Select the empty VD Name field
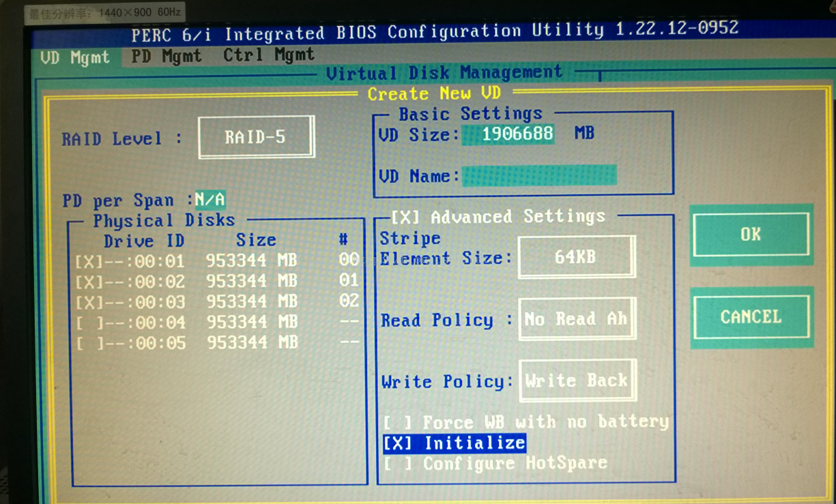836x504 pixels. click(539, 175)
